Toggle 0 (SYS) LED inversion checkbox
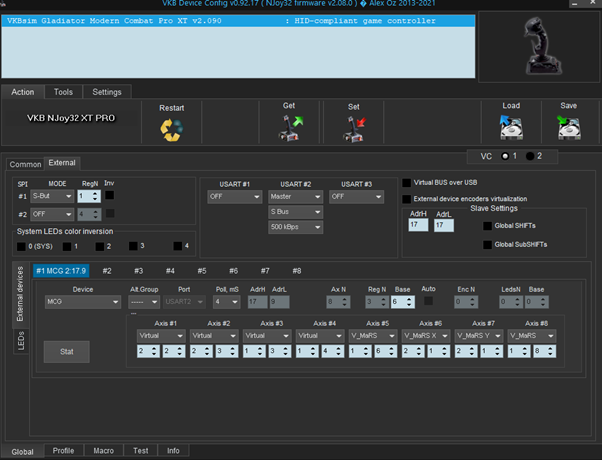 click(21, 246)
